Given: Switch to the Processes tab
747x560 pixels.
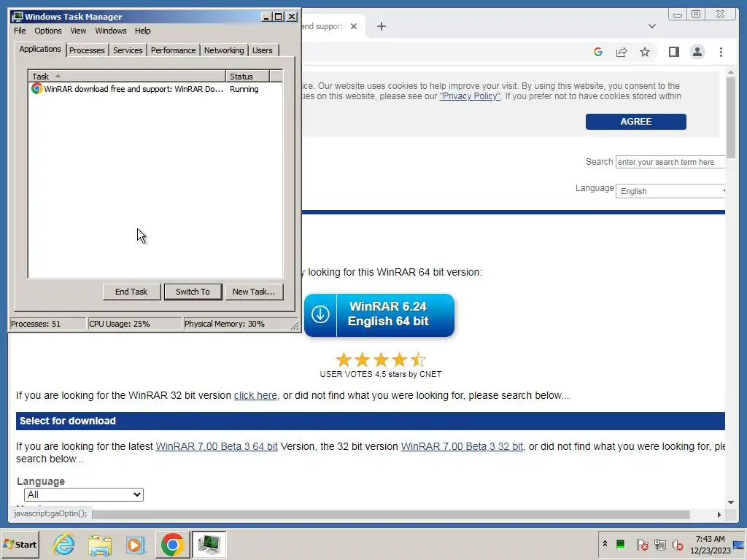Looking at the screenshot, I should (x=87, y=50).
